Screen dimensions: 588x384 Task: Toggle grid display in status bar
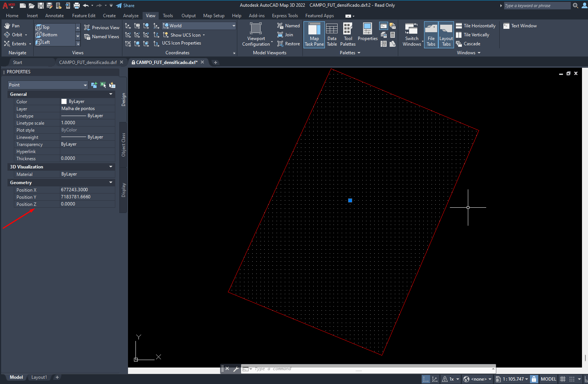pyautogui.click(x=563, y=379)
